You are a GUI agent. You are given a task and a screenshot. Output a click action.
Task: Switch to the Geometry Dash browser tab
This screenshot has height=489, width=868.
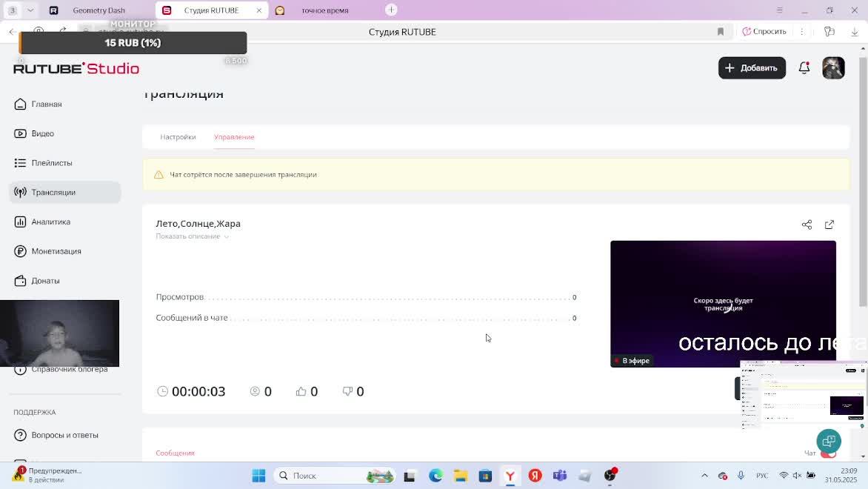click(x=99, y=10)
